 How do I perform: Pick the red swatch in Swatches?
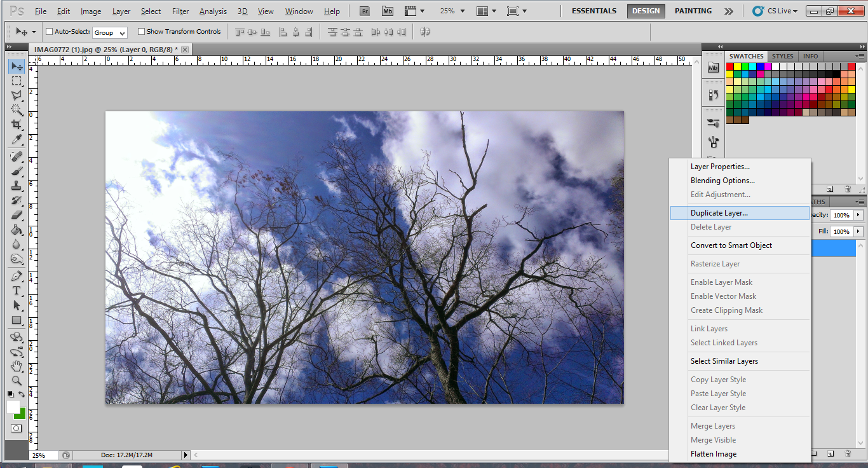pos(730,66)
